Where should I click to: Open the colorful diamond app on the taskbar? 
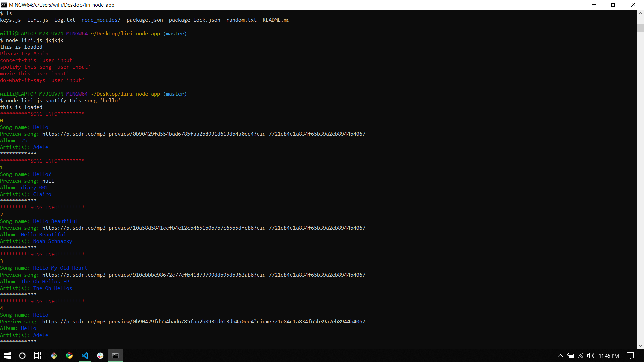click(54, 356)
